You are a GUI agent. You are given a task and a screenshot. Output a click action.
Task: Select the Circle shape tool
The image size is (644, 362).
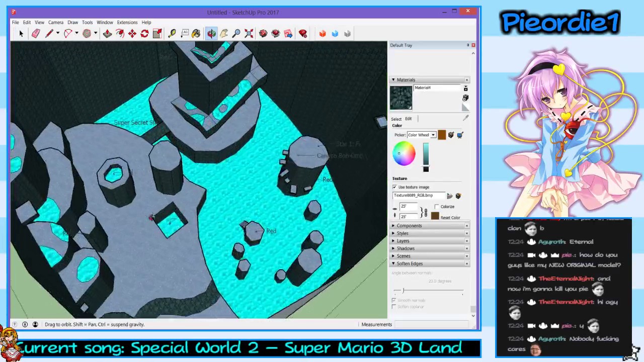click(x=87, y=34)
